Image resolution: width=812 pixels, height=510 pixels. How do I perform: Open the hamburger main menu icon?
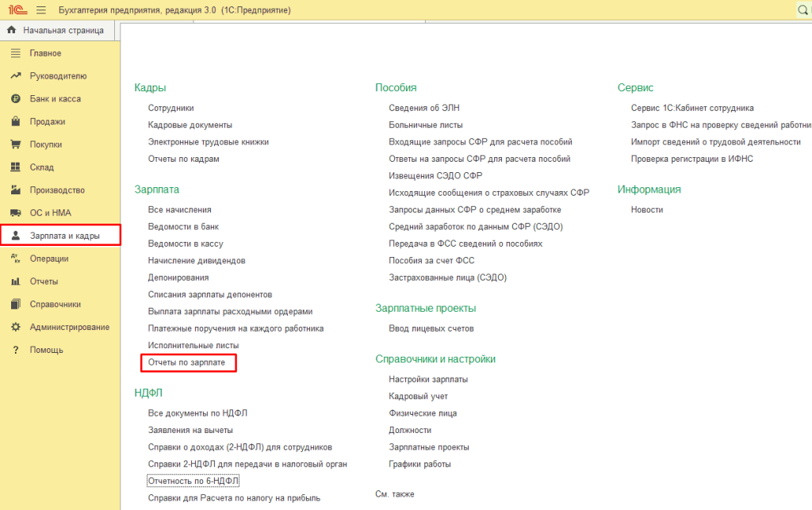coord(41,10)
